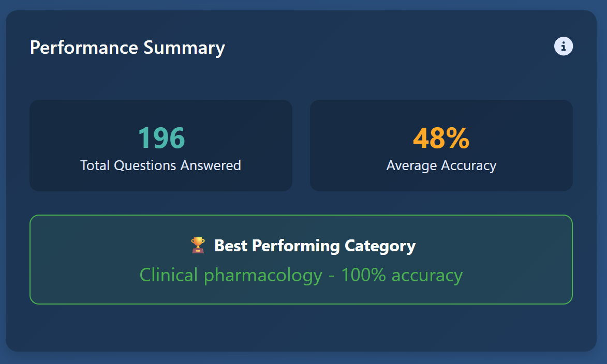Click the trophy icon

[x=198, y=246]
